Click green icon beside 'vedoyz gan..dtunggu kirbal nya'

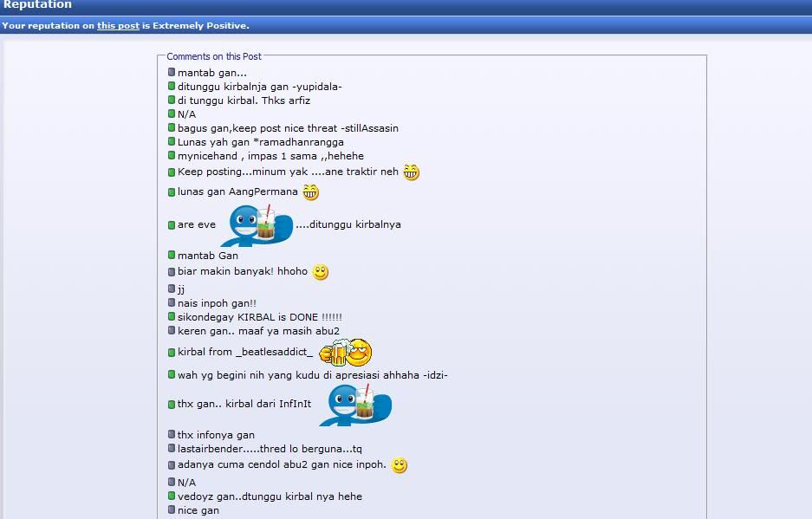(172, 496)
